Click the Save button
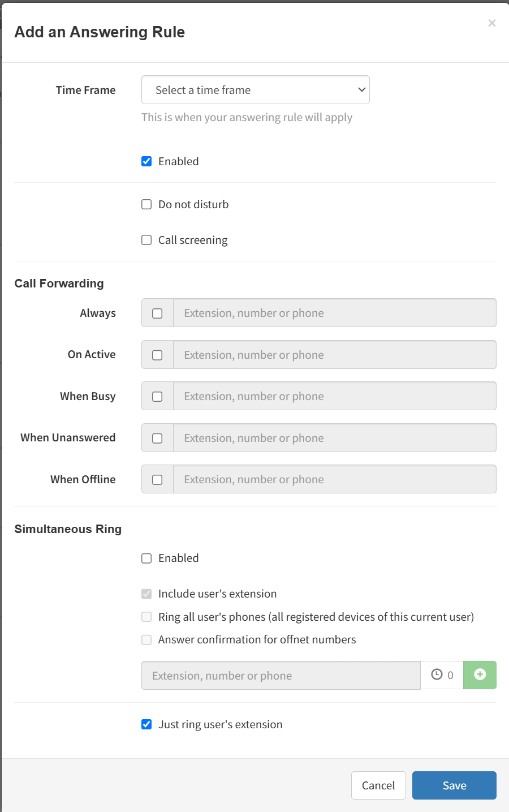The height and width of the screenshot is (812, 509). 454,785
